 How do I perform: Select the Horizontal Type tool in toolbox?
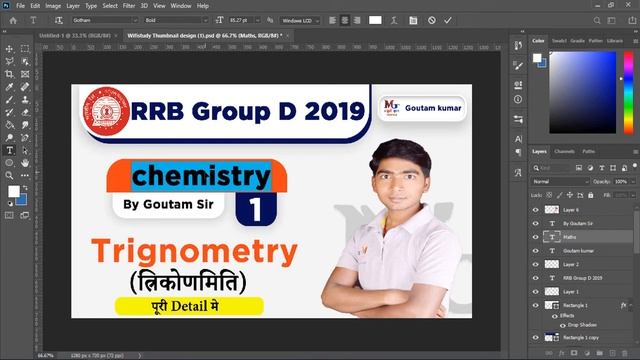coord(9,150)
